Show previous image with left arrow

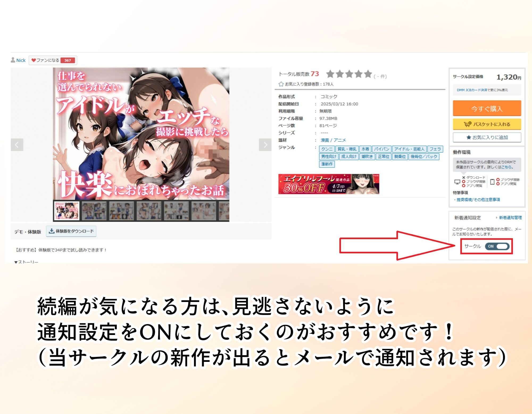click(17, 145)
